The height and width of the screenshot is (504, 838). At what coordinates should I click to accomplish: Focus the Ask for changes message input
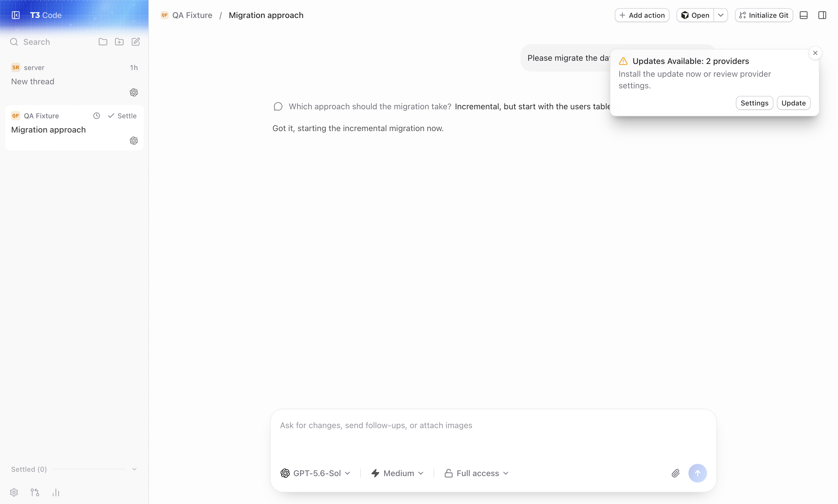point(493,435)
